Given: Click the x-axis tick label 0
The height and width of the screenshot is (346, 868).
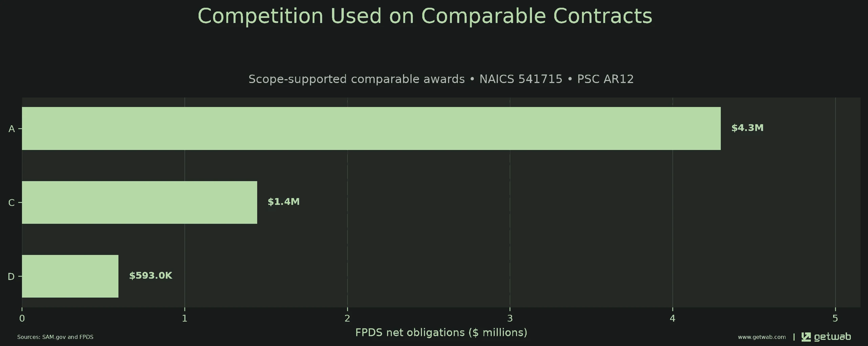Looking at the screenshot, I should [22, 319].
